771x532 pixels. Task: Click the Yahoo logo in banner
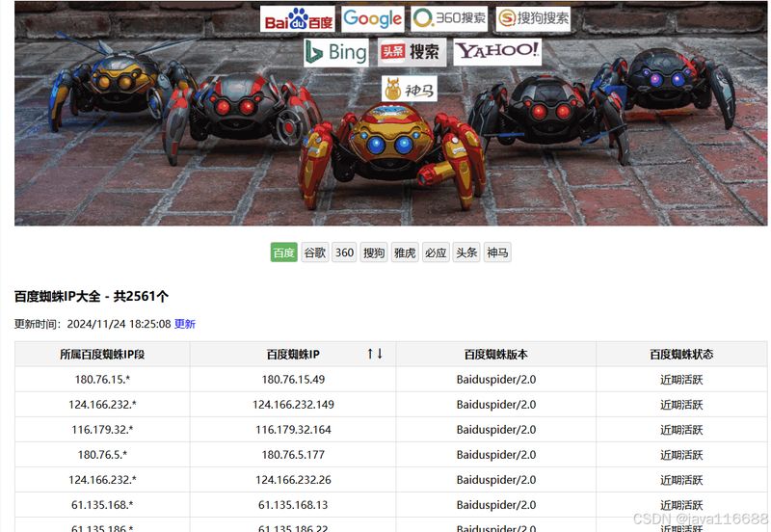tap(497, 52)
